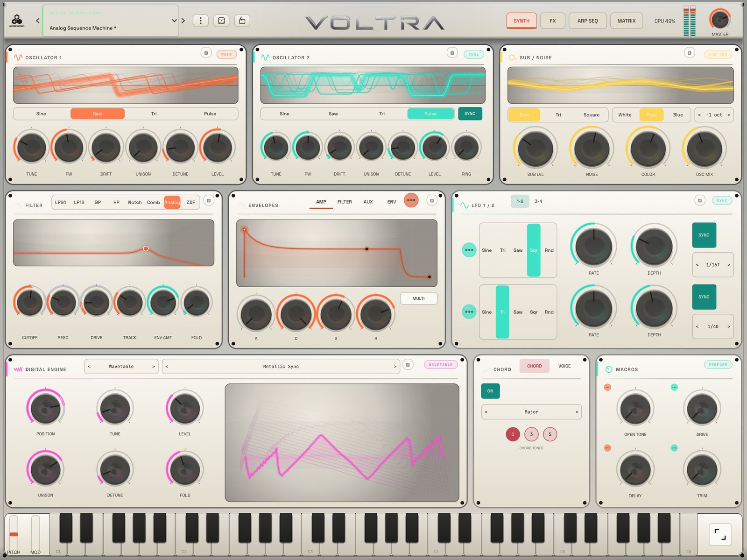The height and width of the screenshot is (560, 747).
Task: Click the PERFORM tag in Macros
Action: pyautogui.click(x=718, y=365)
